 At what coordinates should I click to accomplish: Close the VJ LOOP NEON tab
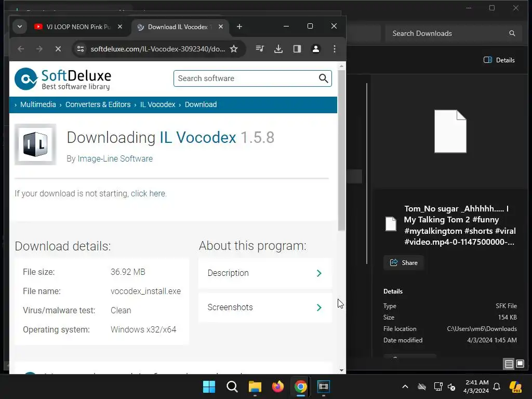point(120,26)
